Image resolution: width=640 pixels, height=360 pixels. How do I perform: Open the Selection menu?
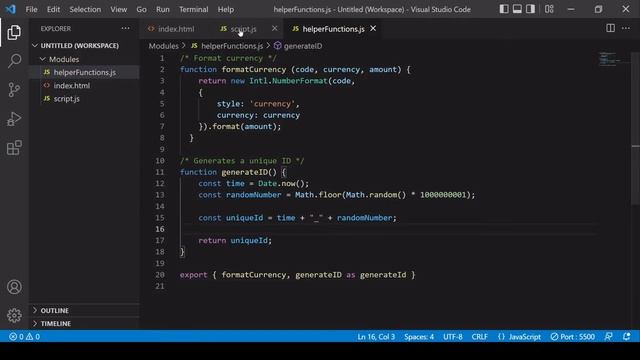coord(85,9)
